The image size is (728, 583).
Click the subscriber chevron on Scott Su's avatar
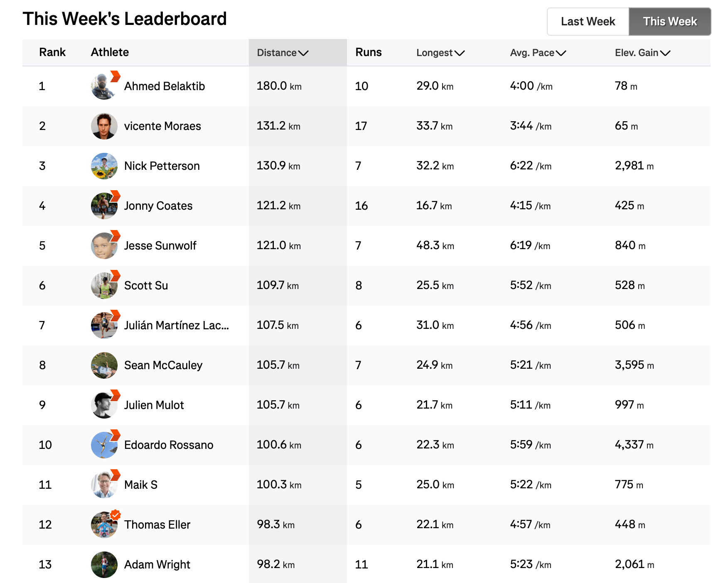click(x=115, y=275)
